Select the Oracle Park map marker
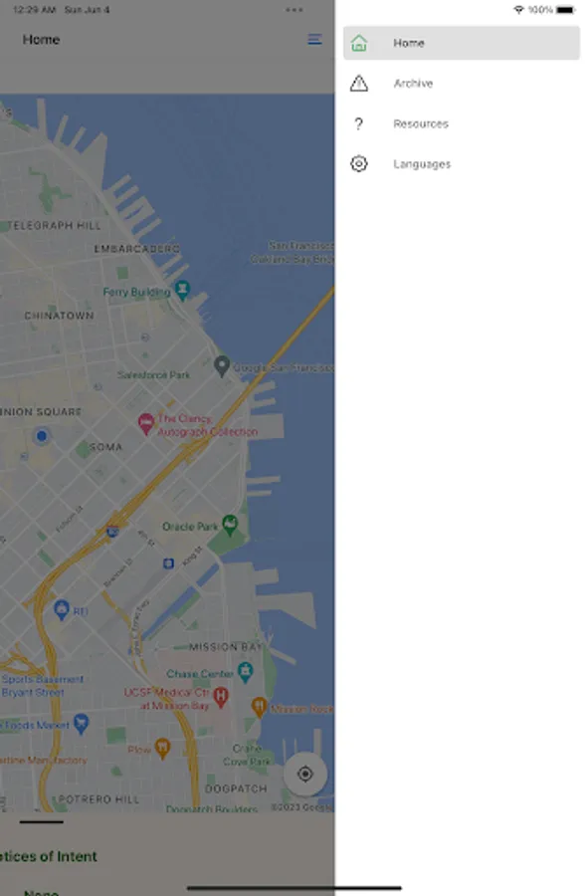Image resolution: width=588 pixels, height=896 pixels. (x=230, y=525)
